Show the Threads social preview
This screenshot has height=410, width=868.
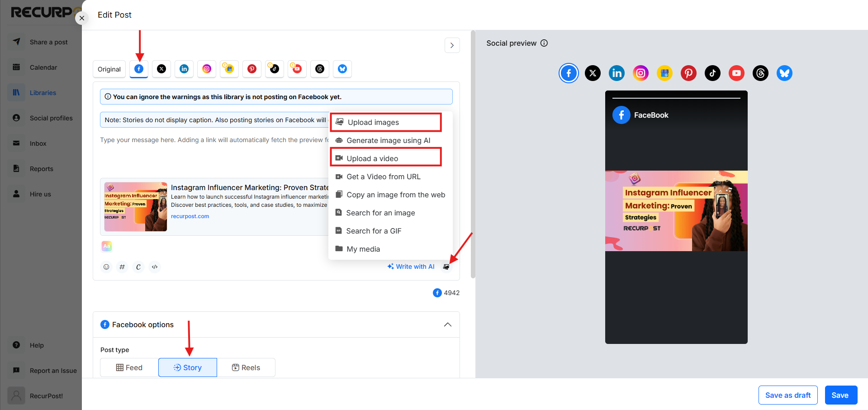[x=760, y=73]
